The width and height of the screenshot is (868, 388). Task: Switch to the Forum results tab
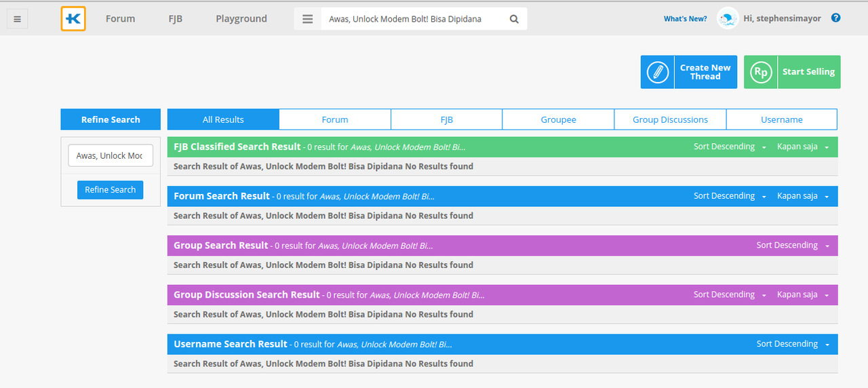(335, 119)
